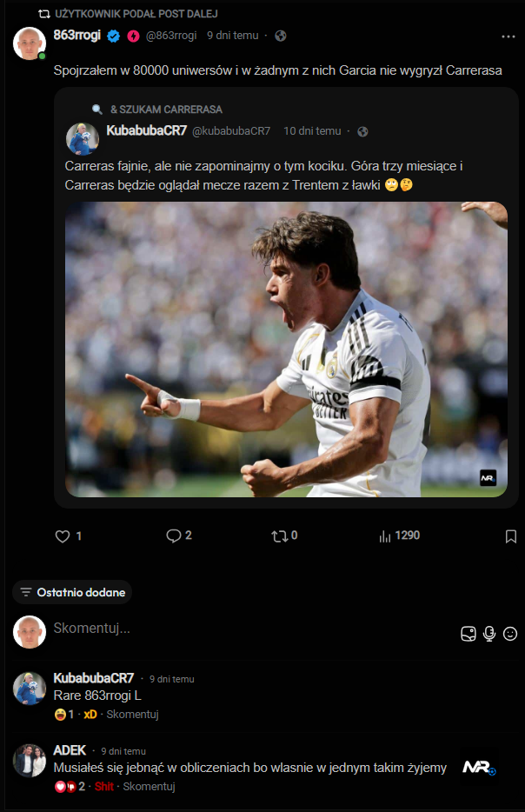The image size is (525, 812).
Task: Like the post with the heart icon
Action: [x=63, y=536]
